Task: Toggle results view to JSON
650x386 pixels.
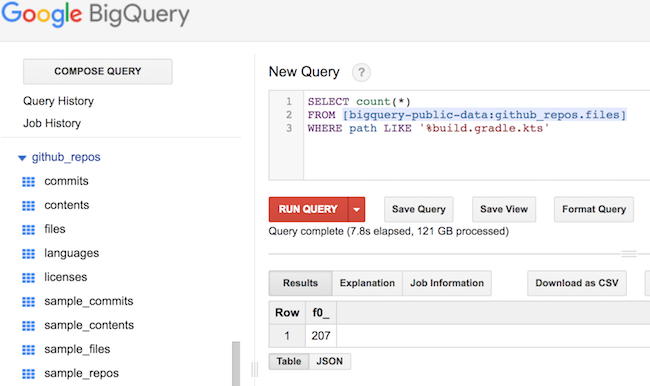Action: tap(330, 362)
